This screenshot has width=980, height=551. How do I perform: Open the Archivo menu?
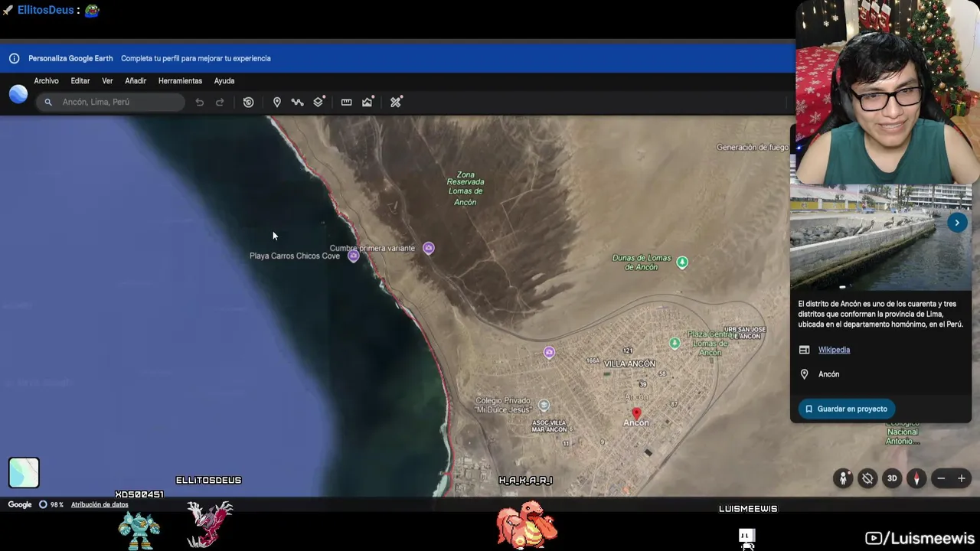tap(46, 80)
